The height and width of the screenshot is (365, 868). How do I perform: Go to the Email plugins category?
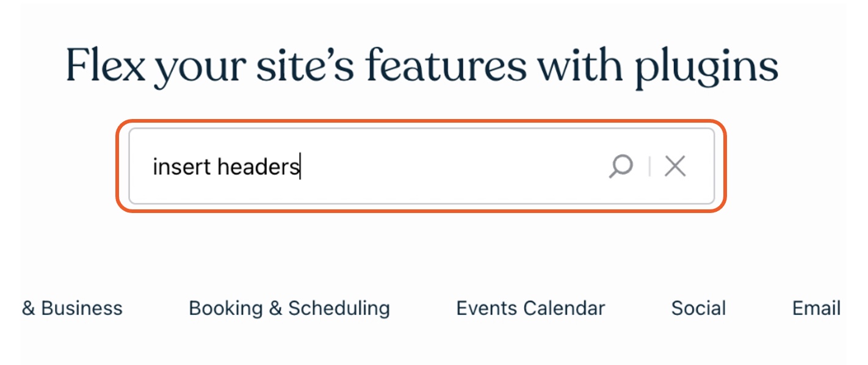816,308
